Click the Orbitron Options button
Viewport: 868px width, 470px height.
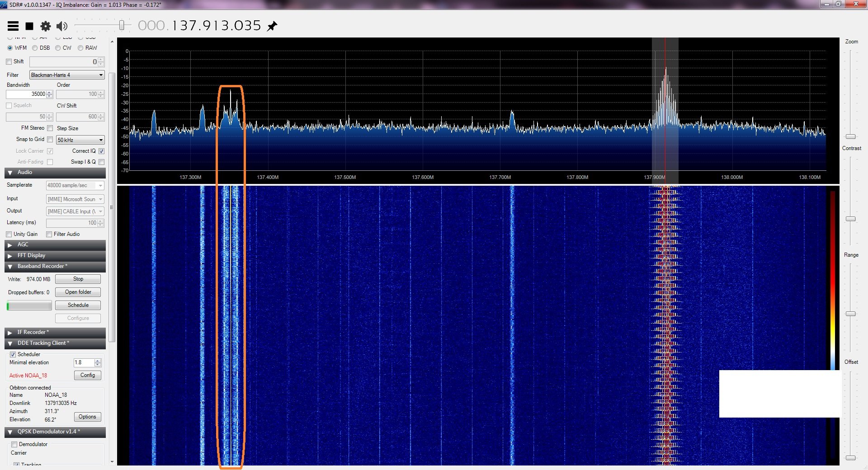[x=87, y=417]
